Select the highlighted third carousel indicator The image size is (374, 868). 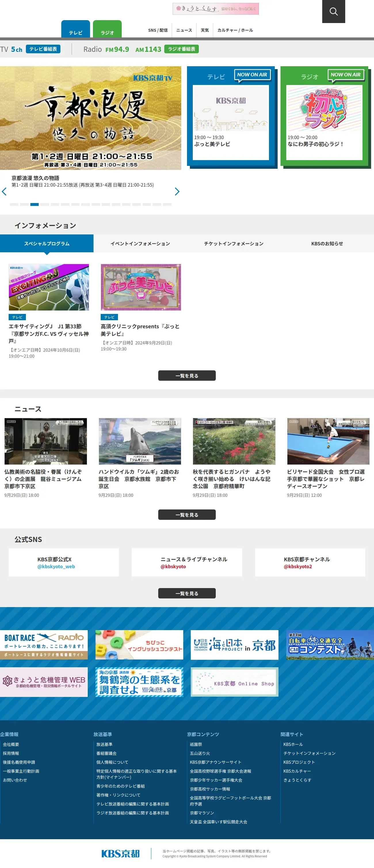point(34,204)
